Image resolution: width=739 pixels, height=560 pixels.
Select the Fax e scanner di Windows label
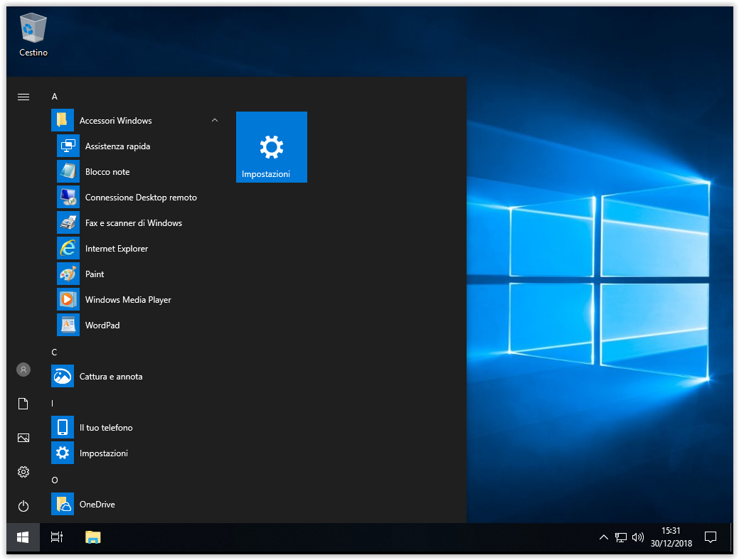point(134,223)
